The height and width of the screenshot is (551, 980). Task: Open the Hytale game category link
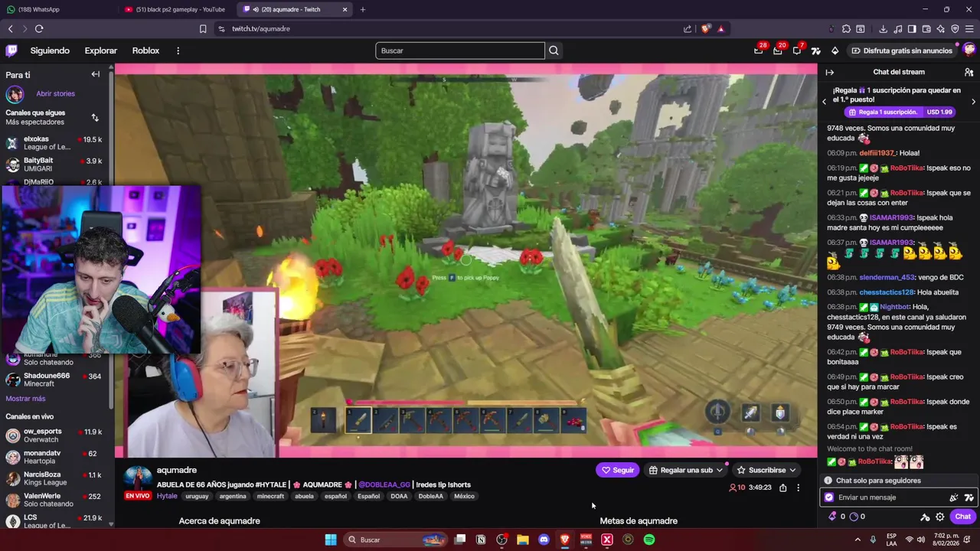click(x=167, y=496)
